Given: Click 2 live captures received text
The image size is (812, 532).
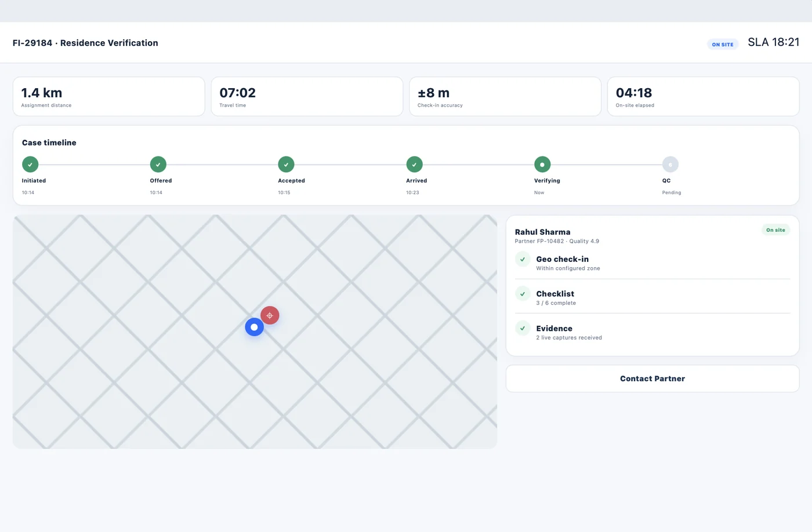Looking at the screenshot, I should 569,338.
